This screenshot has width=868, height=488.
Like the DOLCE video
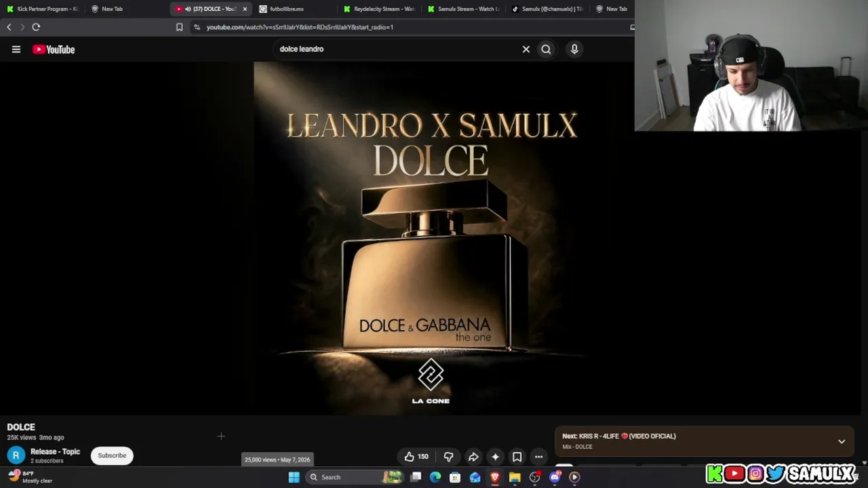click(416, 457)
